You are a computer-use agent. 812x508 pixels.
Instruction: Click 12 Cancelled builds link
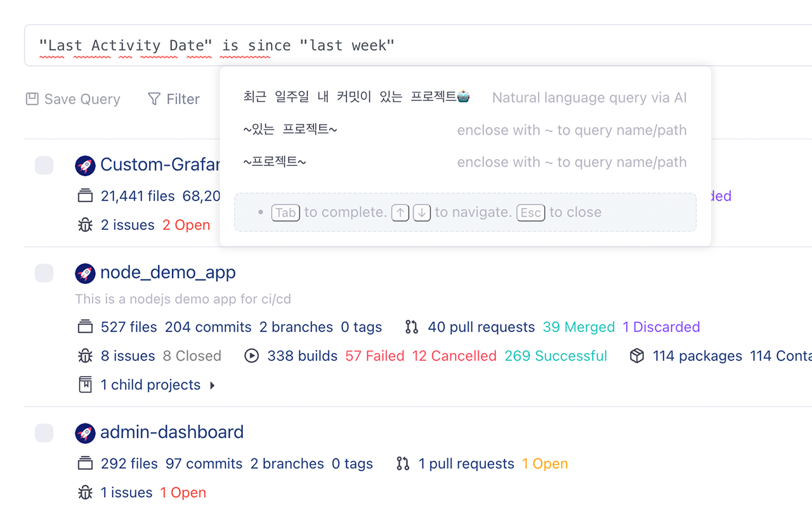(454, 356)
